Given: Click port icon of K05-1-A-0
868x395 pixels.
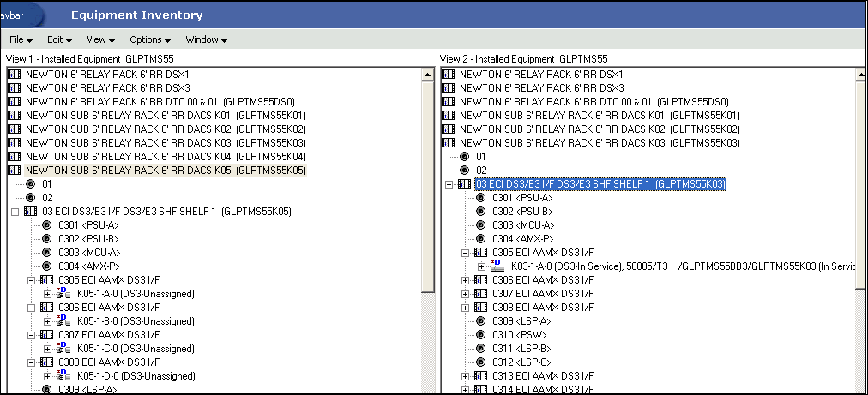Looking at the screenshot, I should pyautogui.click(x=63, y=294).
